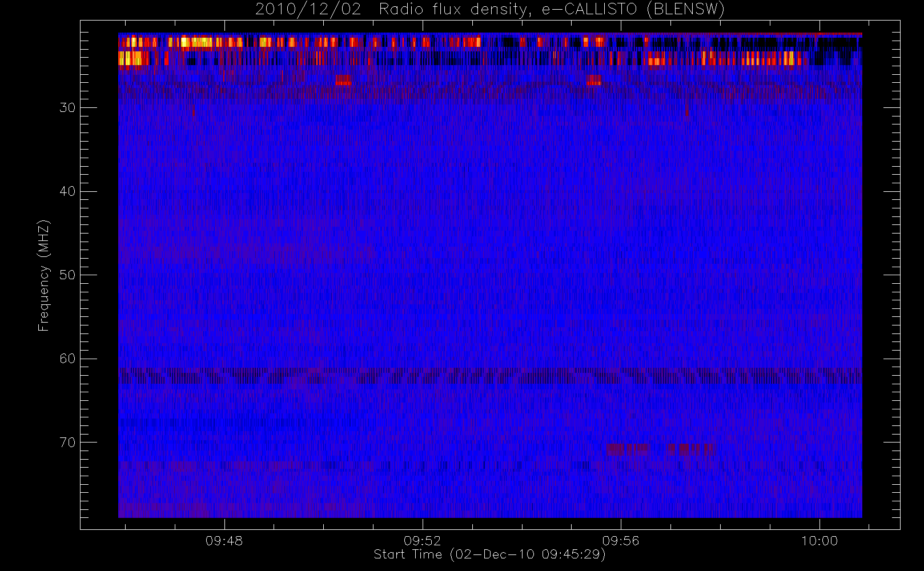Click the '40' frequency tick label
Viewport: 924px width, 571px height.
coord(67,191)
